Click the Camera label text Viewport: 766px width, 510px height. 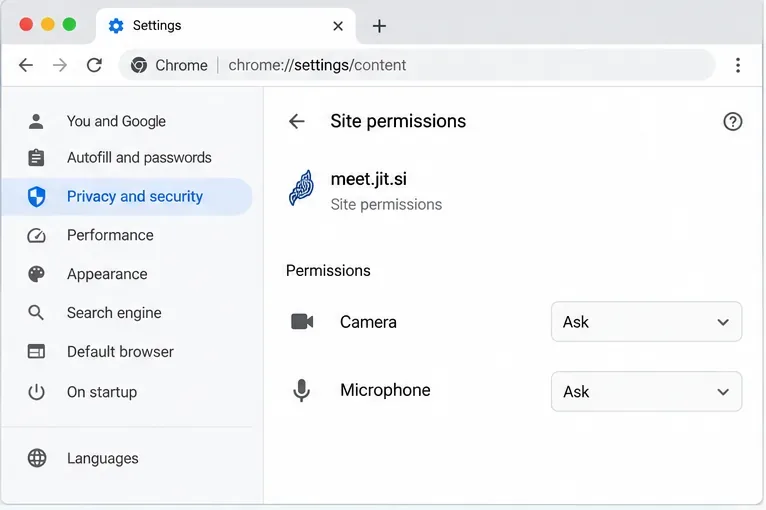[368, 322]
